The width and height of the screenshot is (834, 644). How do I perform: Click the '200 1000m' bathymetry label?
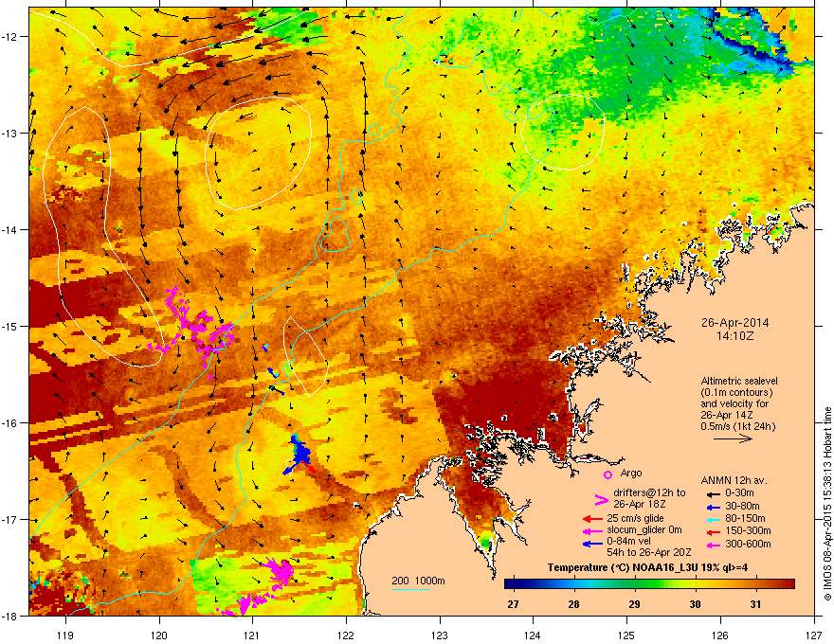(418, 581)
